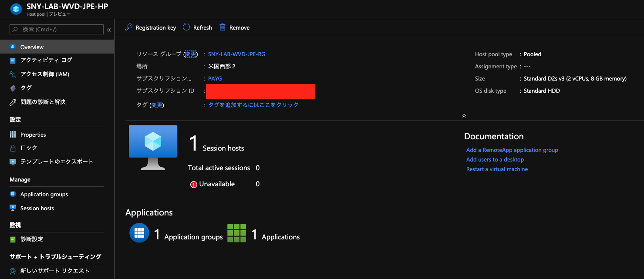Image resolution: width=644 pixels, height=279 pixels.
Task: Collapse the sidebar with double chevron
Action: pos(109,30)
